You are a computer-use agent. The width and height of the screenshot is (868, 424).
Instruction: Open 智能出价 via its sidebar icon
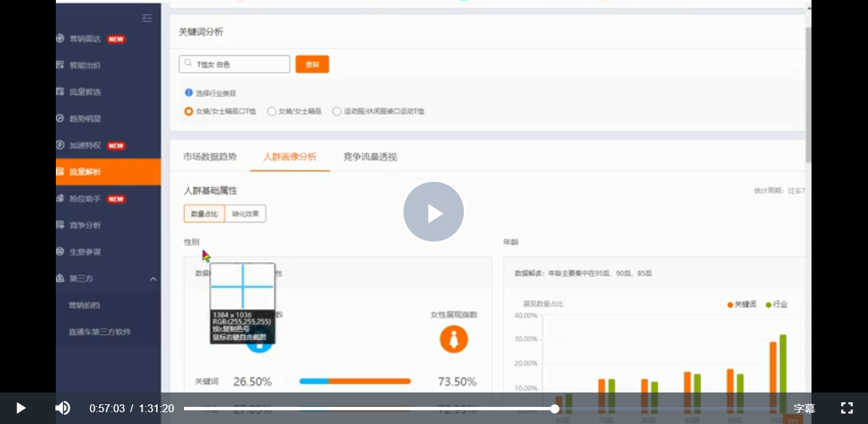coord(60,65)
